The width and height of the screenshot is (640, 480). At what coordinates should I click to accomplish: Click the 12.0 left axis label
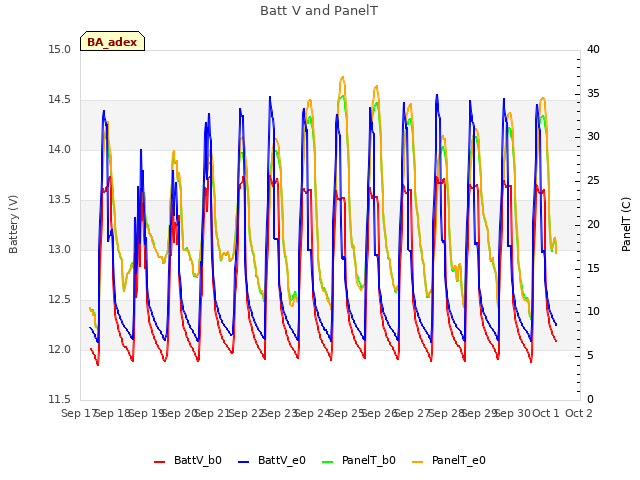pos(60,350)
